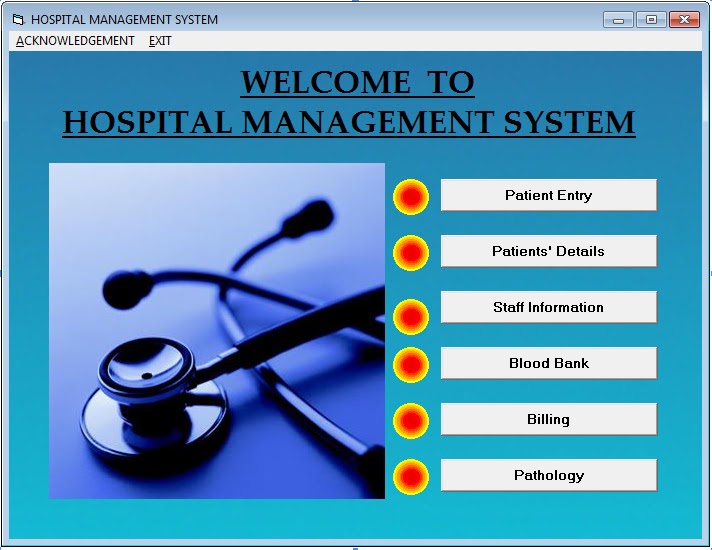The image size is (712, 550).
Task: Open the EXIT menu
Action: pos(160,41)
